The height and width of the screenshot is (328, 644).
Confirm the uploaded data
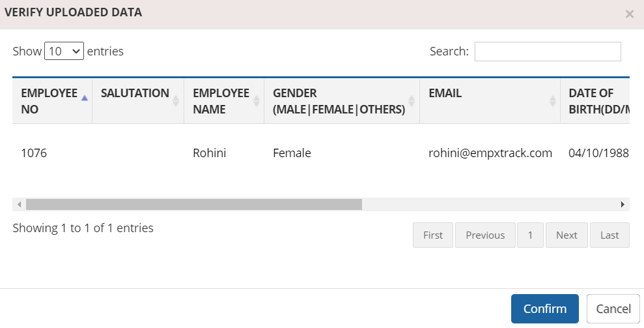544,308
